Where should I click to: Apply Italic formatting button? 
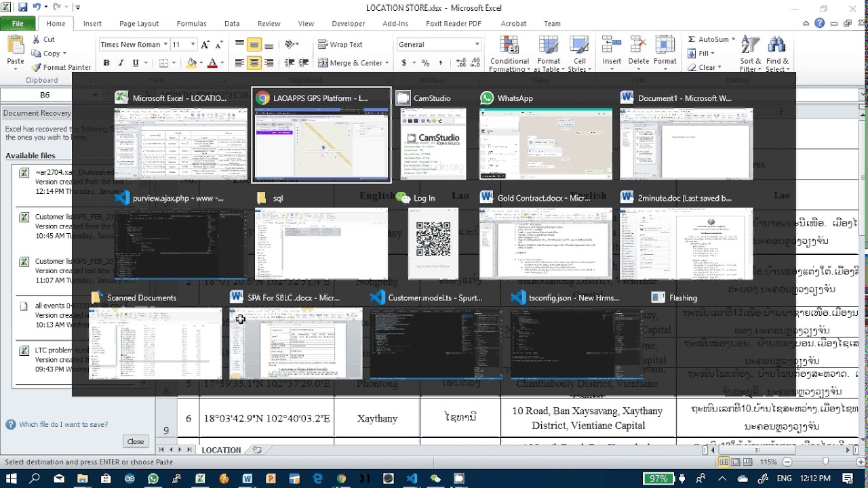coord(121,63)
